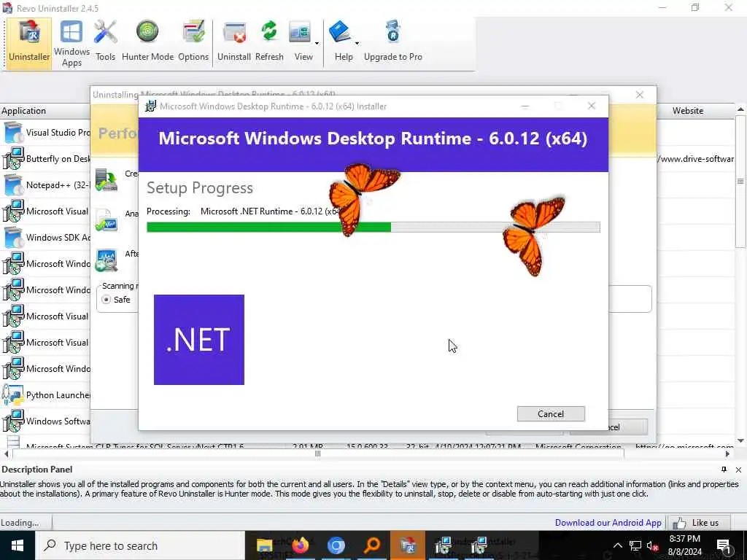Screen dimensions: 747x560
Task: Open the taskbar clock showing 8:37 PM
Action: click(x=684, y=545)
